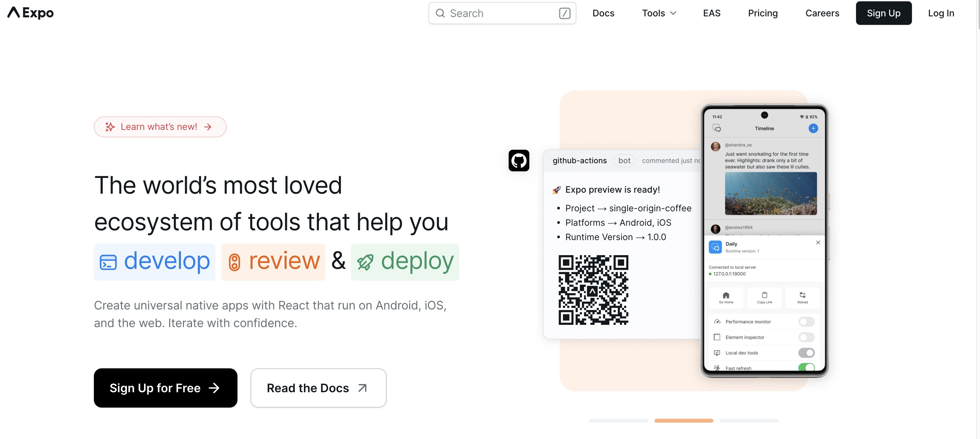Image resolution: width=980 pixels, height=439 pixels.
Task: Click the Reload button in dev menu
Action: click(x=802, y=297)
